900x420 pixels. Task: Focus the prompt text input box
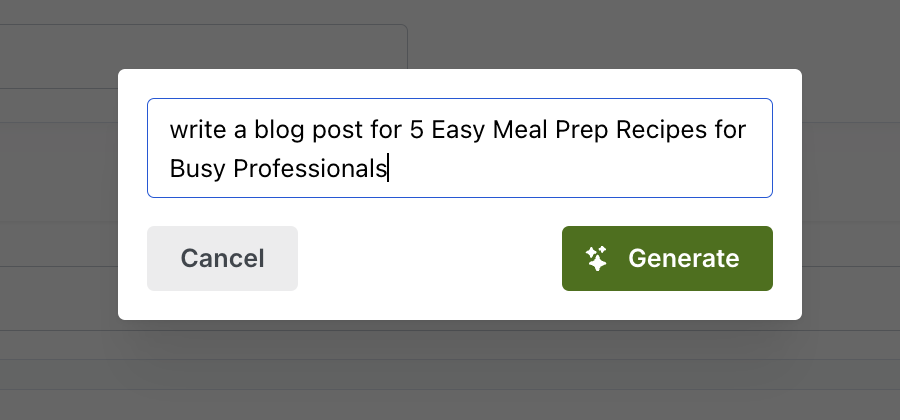(x=460, y=148)
